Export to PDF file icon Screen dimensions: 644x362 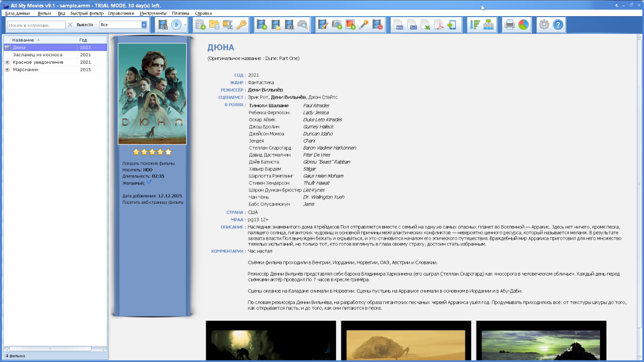pyautogui.click(x=439, y=25)
